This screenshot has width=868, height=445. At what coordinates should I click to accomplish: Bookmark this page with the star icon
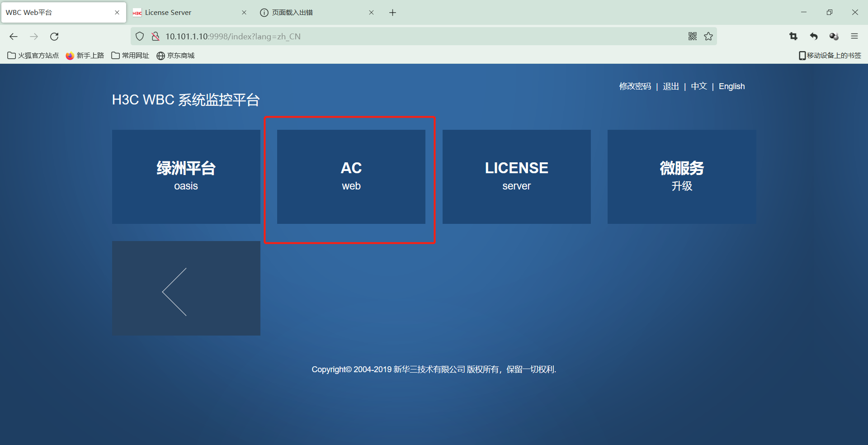708,37
